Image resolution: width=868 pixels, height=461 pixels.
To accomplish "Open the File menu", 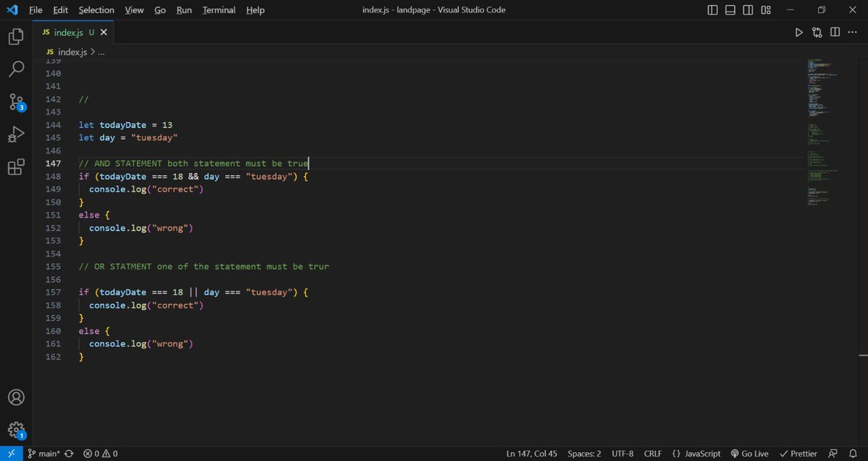I will click(x=35, y=10).
